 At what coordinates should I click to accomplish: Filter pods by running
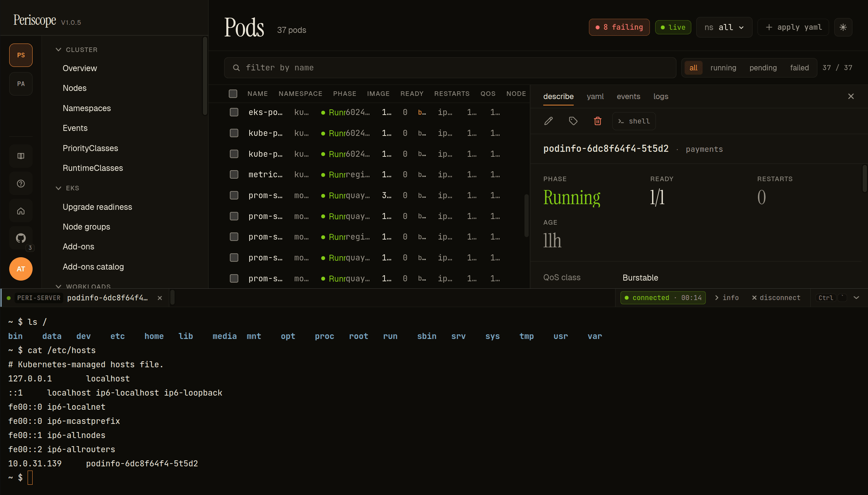click(723, 68)
